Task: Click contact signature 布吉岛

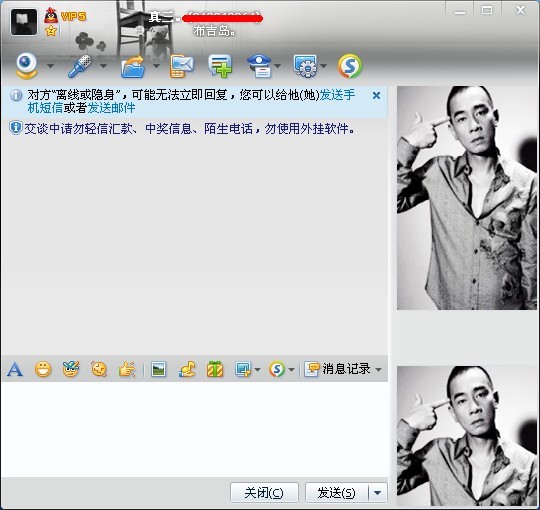Action: pyautogui.click(x=214, y=31)
